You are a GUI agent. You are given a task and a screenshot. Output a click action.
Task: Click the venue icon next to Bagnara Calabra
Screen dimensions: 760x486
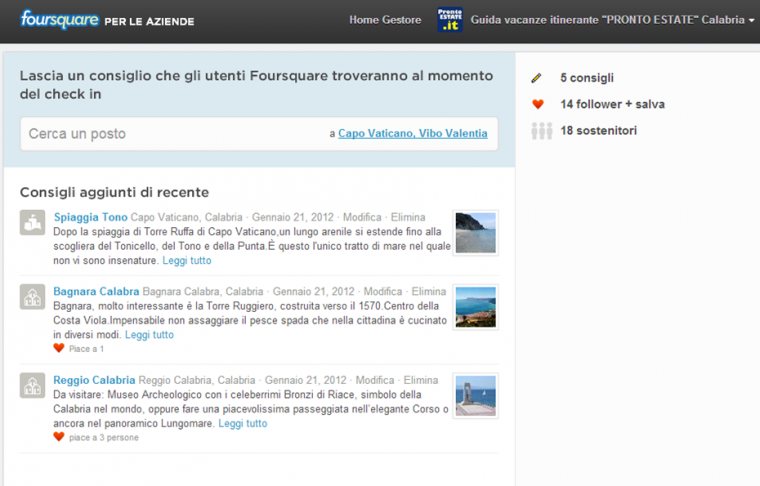coord(32,297)
